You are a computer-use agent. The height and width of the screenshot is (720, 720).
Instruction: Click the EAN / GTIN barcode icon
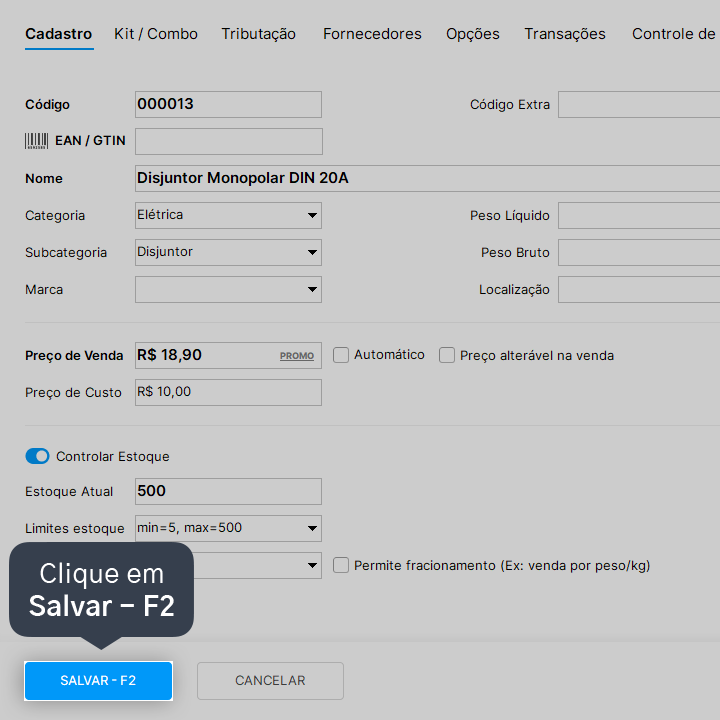pyautogui.click(x=36, y=141)
